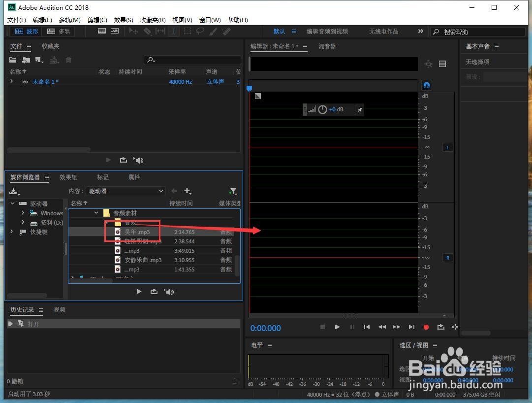Viewport: 532px width, 403px height.
Task: Open the 收藏夹(R) menu
Action: (x=153, y=20)
